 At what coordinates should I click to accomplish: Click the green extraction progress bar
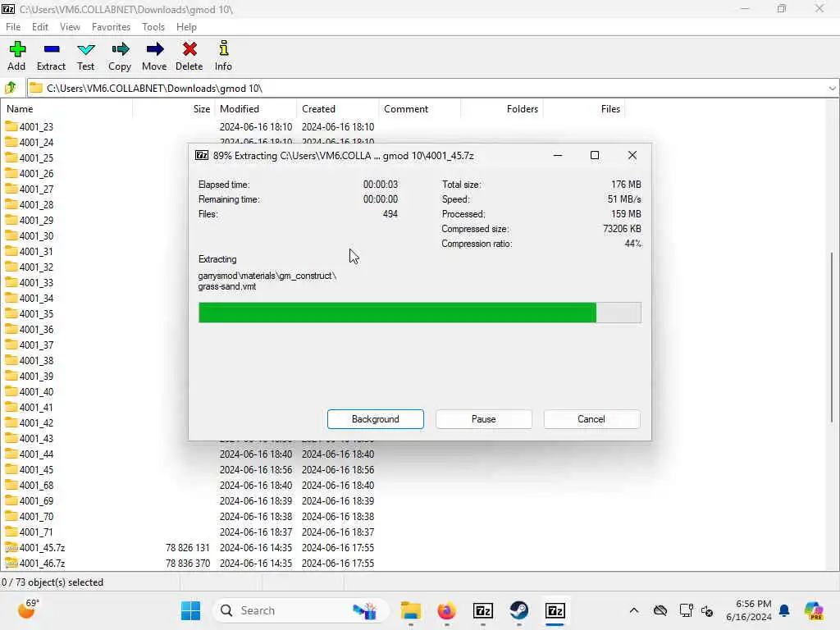click(x=419, y=313)
